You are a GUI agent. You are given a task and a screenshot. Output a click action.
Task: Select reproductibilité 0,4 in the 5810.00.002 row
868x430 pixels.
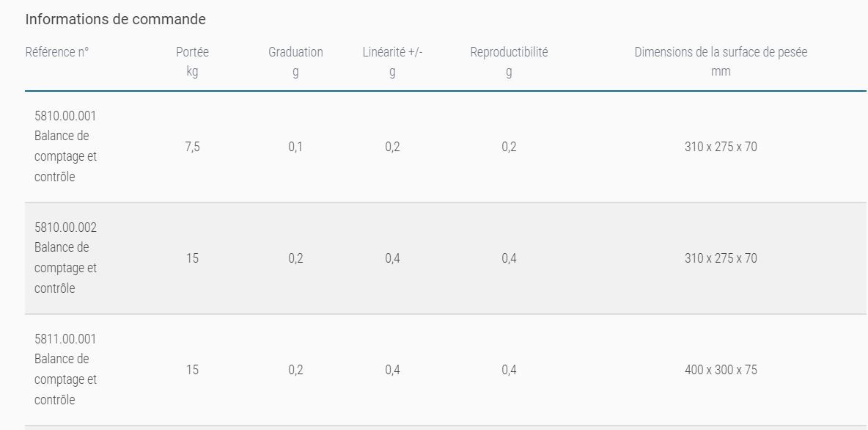(509, 258)
